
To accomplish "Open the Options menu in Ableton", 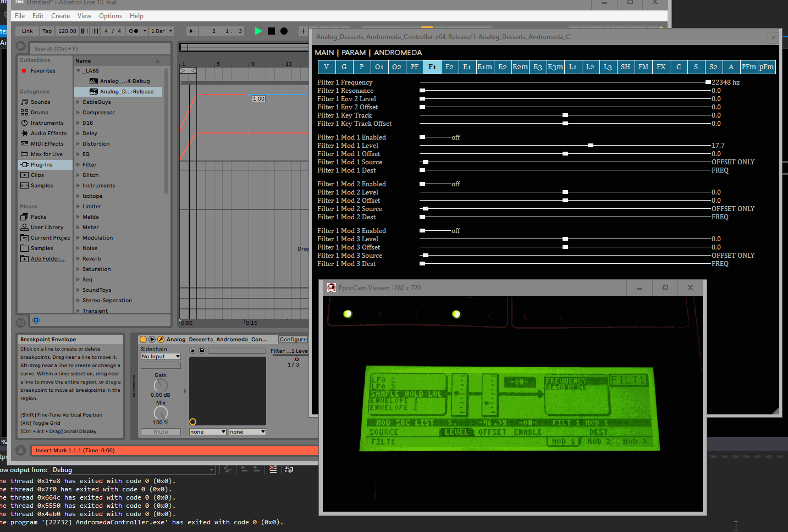I will pyautogui.click(x=111, y=16).
